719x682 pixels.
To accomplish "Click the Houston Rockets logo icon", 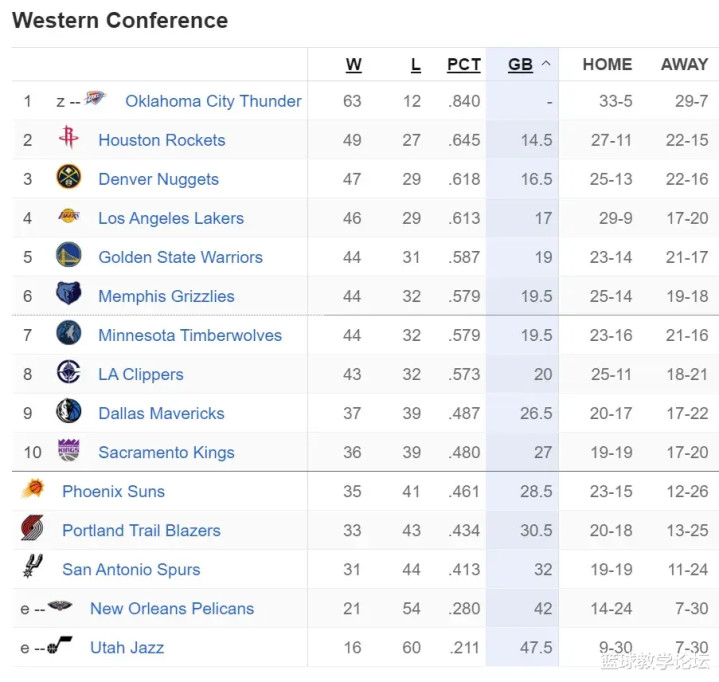I will (69, 137).
